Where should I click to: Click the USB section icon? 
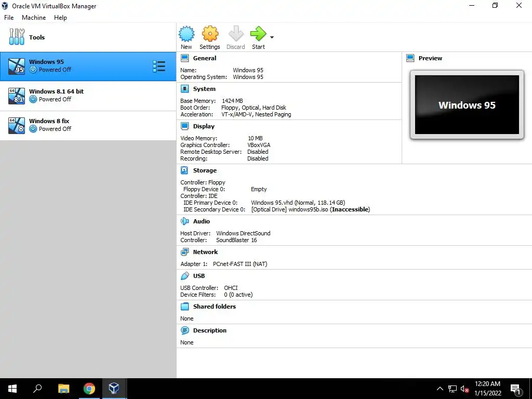tap(185, 276)
